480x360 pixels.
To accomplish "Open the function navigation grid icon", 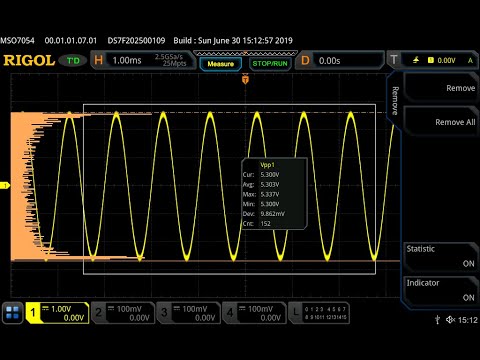I will point(13,313).
